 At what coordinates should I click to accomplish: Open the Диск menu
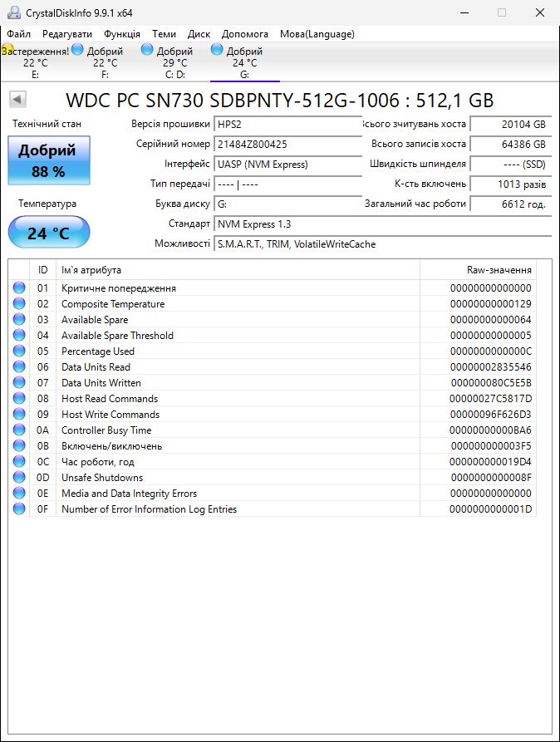coord(199,34)
